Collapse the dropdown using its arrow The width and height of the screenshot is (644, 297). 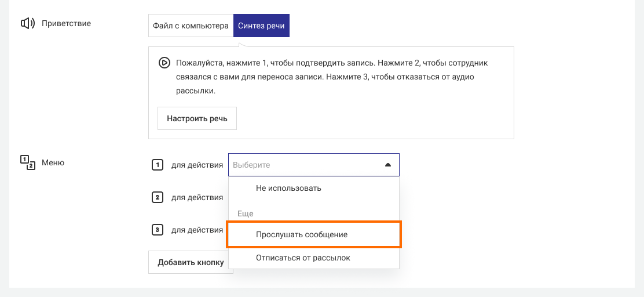pyautogui.click(x=388, y=165)
